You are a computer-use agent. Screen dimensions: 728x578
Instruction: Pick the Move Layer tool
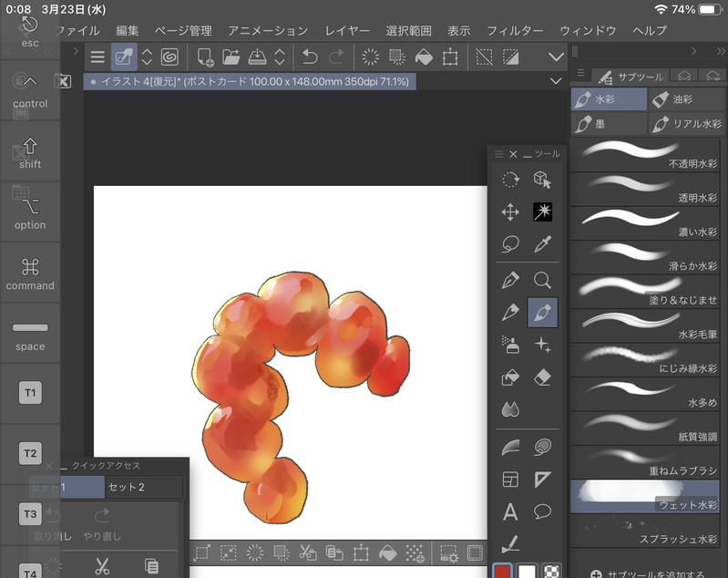[510, 212]
